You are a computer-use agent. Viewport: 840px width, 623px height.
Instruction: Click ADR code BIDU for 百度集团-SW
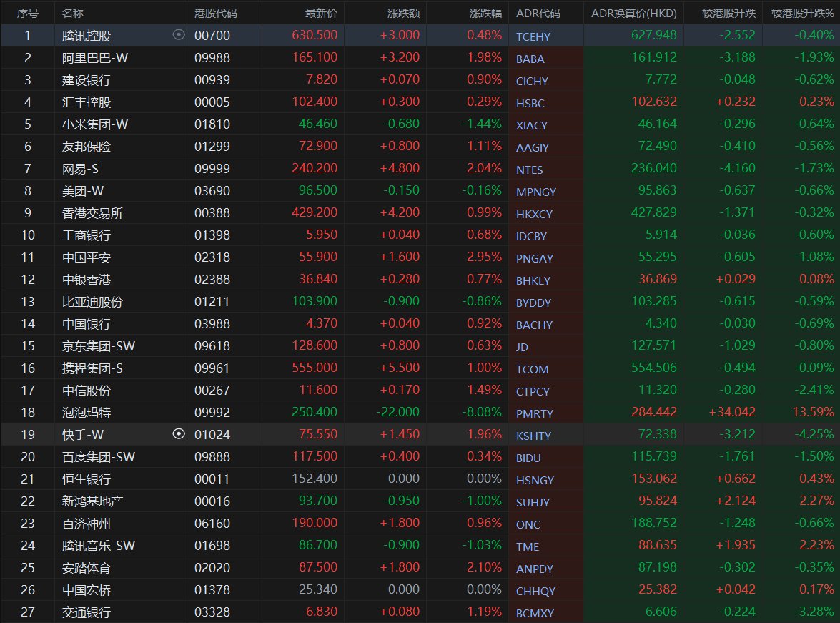click(x=528, y=458)
